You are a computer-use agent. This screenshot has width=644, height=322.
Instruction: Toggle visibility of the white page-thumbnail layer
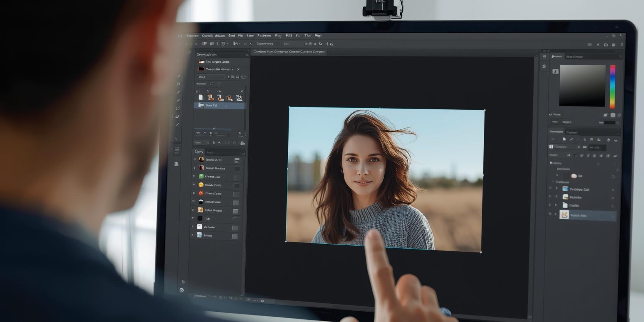point(550,205)
